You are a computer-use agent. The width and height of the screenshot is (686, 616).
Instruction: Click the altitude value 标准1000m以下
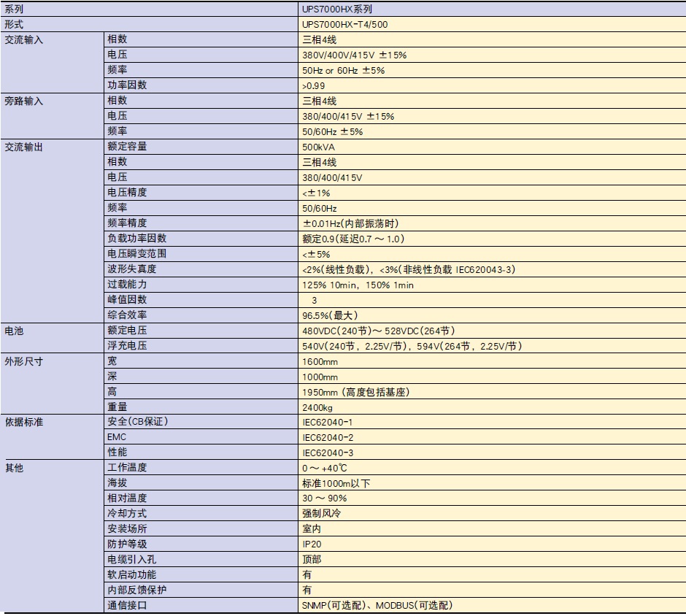(x=336, y=483)
